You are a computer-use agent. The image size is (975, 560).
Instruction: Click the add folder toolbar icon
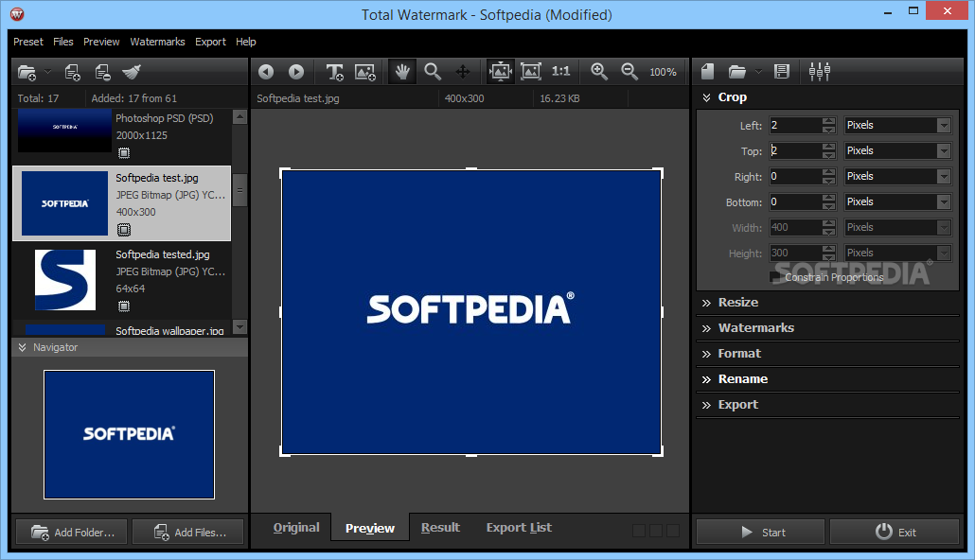tap(27, 72)
